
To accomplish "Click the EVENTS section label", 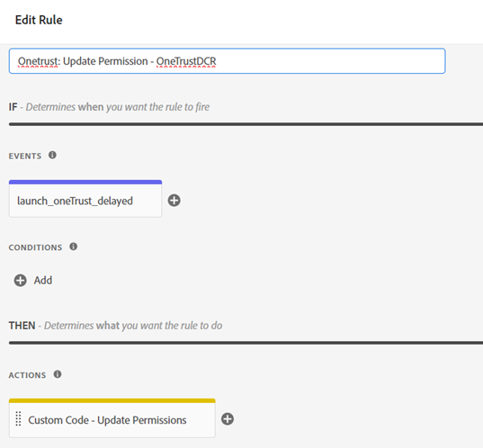I will 25,156.
